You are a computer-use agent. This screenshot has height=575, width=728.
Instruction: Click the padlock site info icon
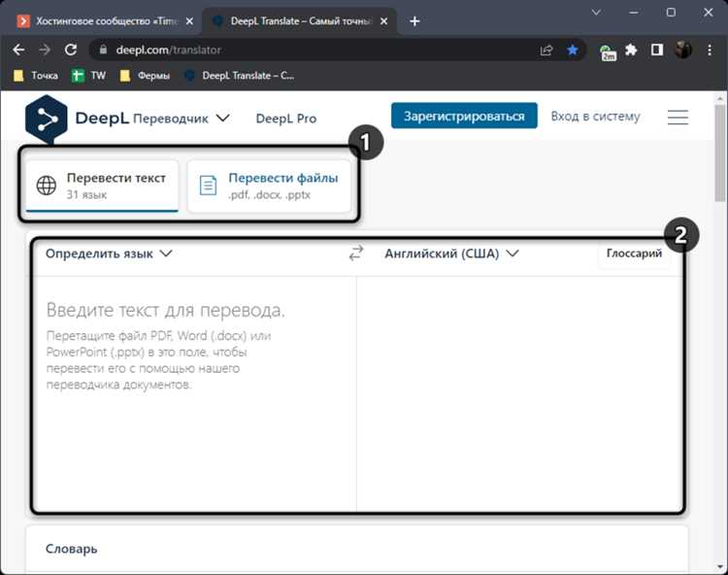(x=103, y=50)
